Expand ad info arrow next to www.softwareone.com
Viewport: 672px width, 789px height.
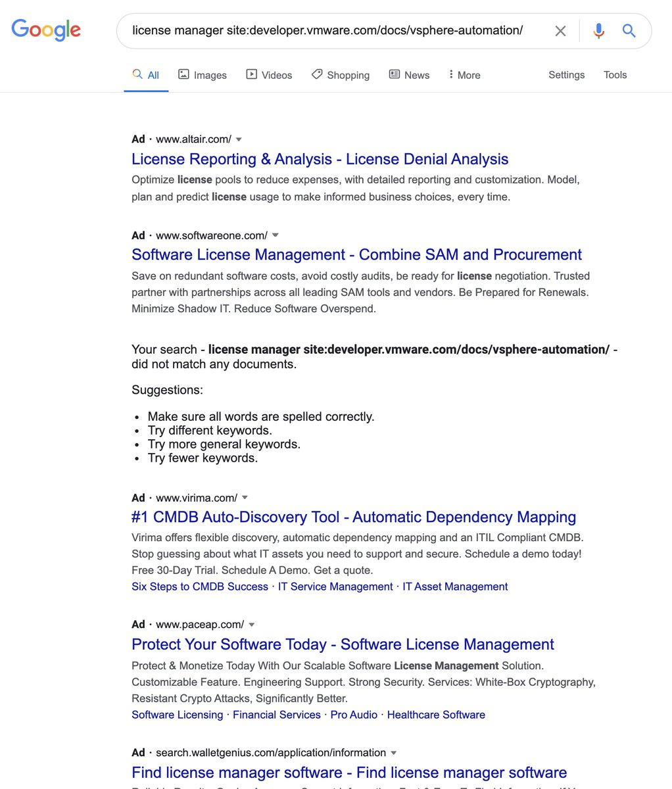point(276,235)
